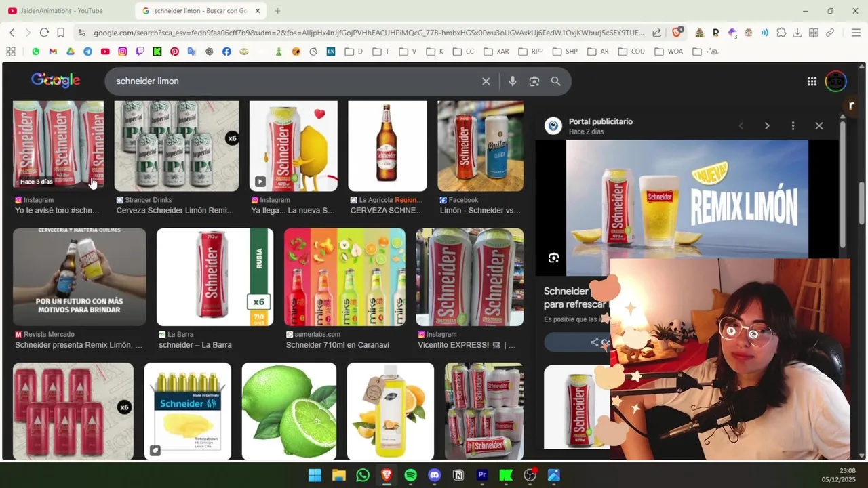Open the reading list panel icon
The image size is (868, 488).
[814, 33]
